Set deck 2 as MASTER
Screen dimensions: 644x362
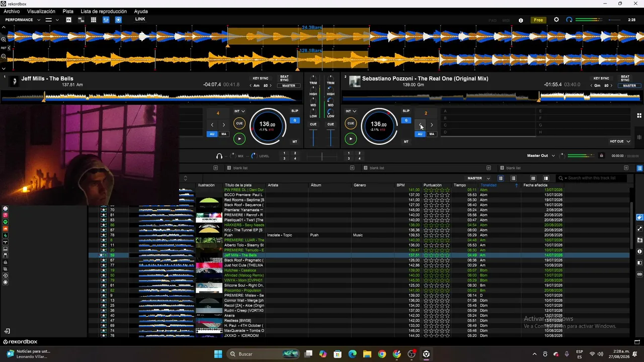click(629, 86)
